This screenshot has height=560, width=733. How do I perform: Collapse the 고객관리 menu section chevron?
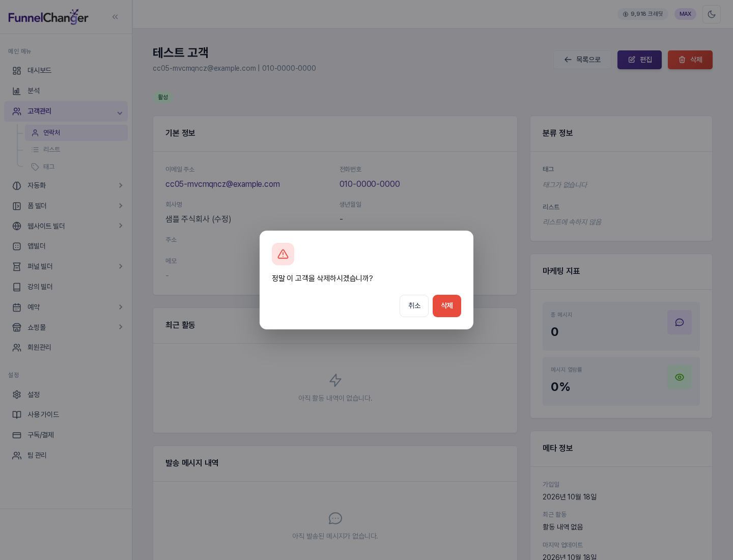120,113
